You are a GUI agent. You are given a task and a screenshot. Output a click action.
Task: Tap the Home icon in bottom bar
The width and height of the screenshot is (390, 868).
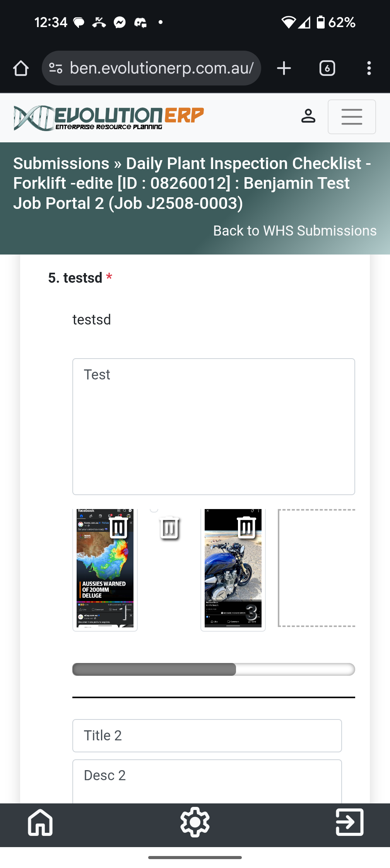coord(40,822)
